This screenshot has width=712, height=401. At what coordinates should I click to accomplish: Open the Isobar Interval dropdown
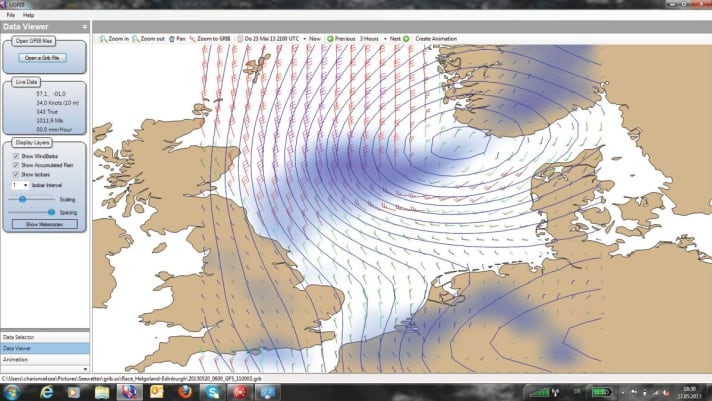pyautogui.click(x=20, y=185)
